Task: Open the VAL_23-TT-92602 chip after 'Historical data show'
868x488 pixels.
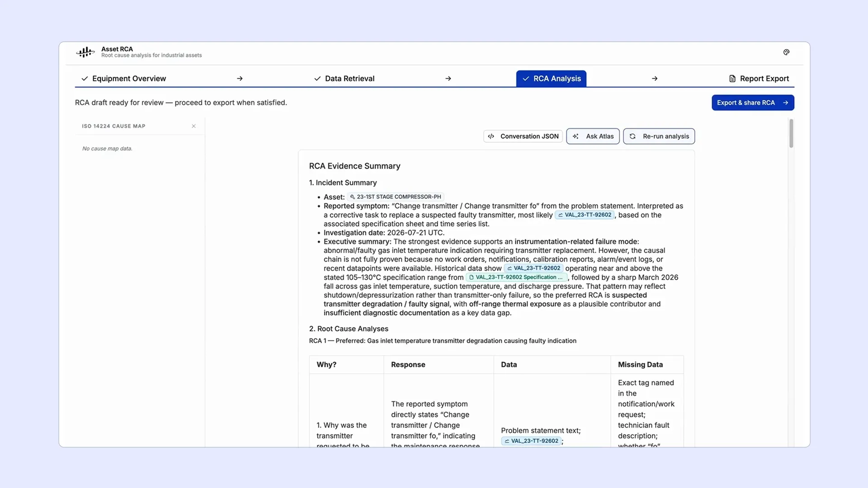Action: click(x=533, y=268)
